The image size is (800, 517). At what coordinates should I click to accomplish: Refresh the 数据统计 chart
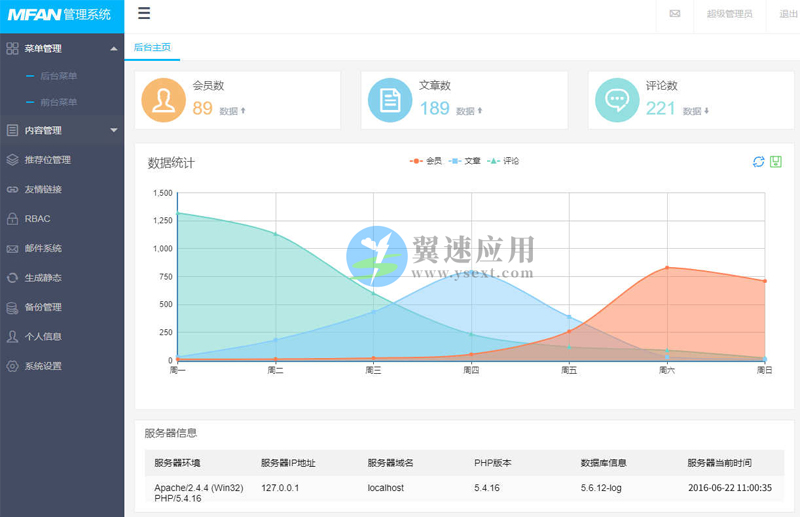(x=759, y=161)
